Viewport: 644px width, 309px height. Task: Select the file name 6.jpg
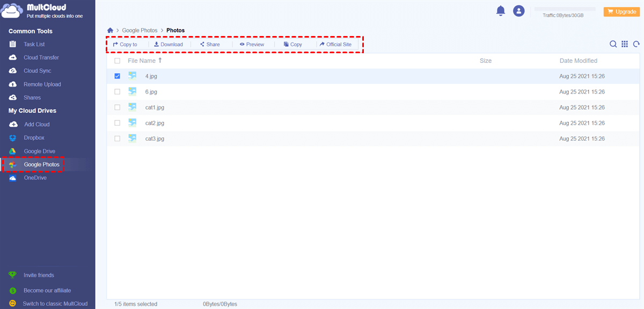click(151, 92)
